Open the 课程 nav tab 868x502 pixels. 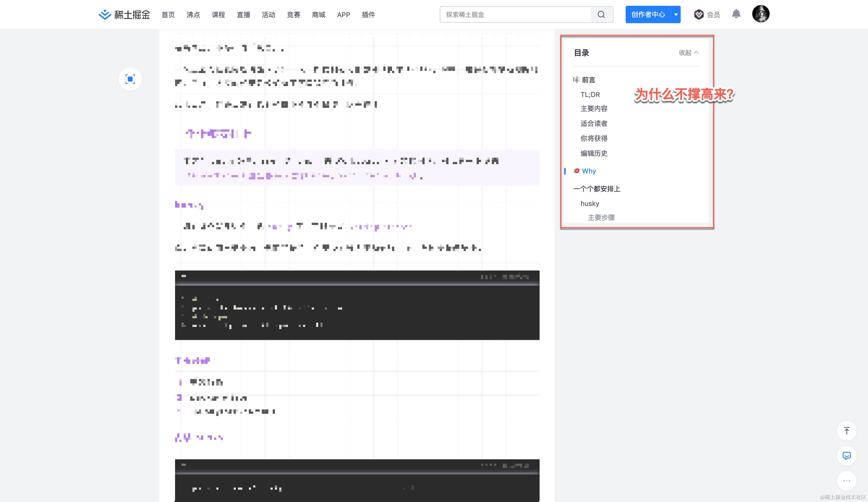(x=218, y=15)
